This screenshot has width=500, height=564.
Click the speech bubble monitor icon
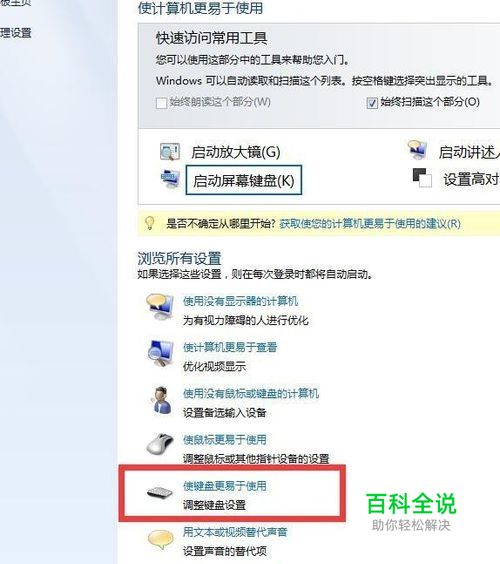coord(160,307)
